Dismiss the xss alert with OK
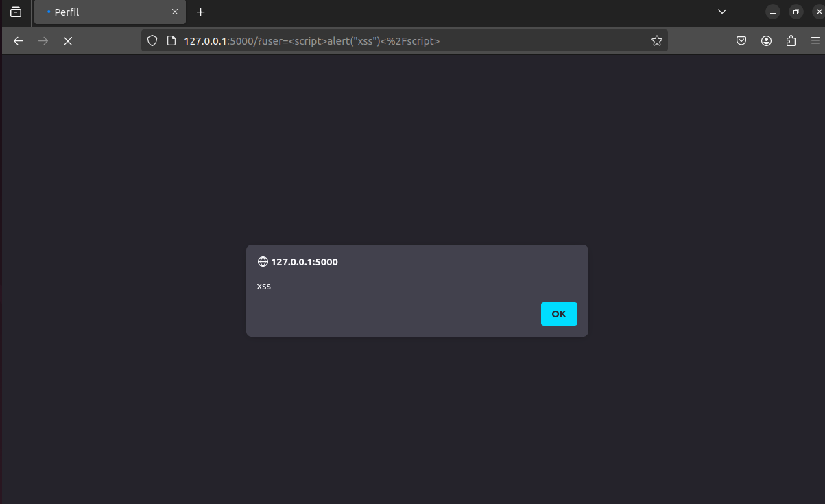Screen dimensions: 825x504 click(x=559, y=314)
